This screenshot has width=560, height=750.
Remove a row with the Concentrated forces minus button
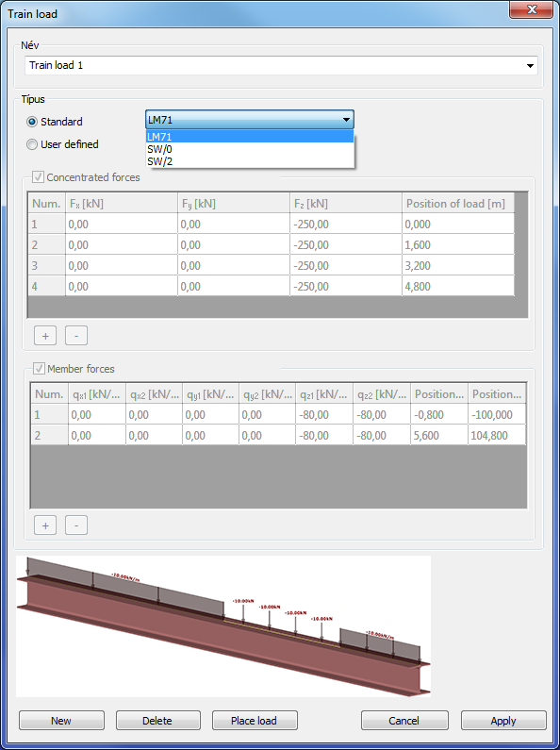pyautogui.click(x=76, y=336)
